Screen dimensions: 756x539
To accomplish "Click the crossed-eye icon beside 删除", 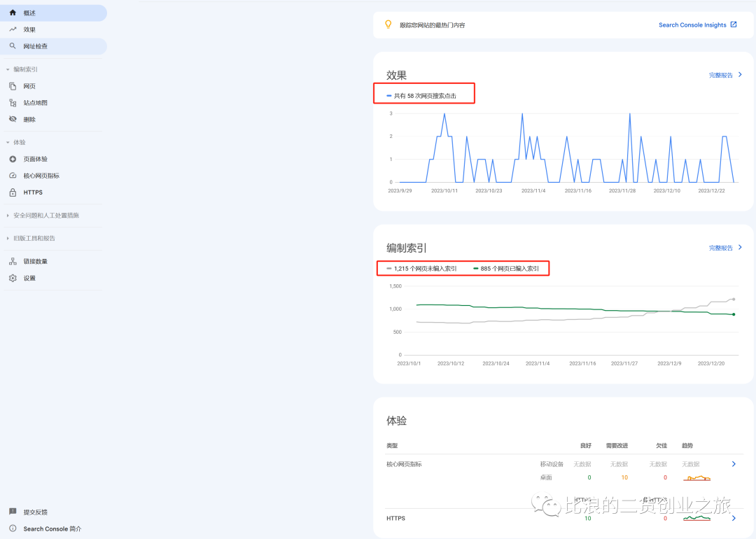I will [13, 120].
